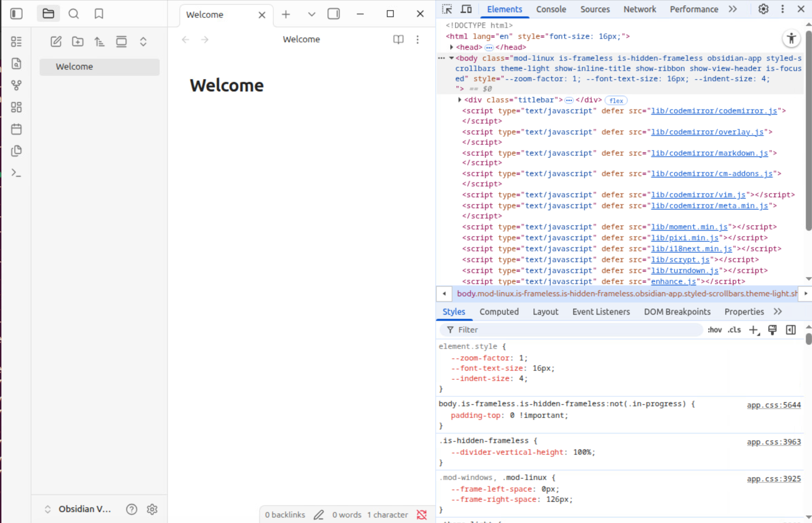This screenshot has height=523, width=812.
Task: Open the canvas ribbon icon
Action: tap(16, 107)
